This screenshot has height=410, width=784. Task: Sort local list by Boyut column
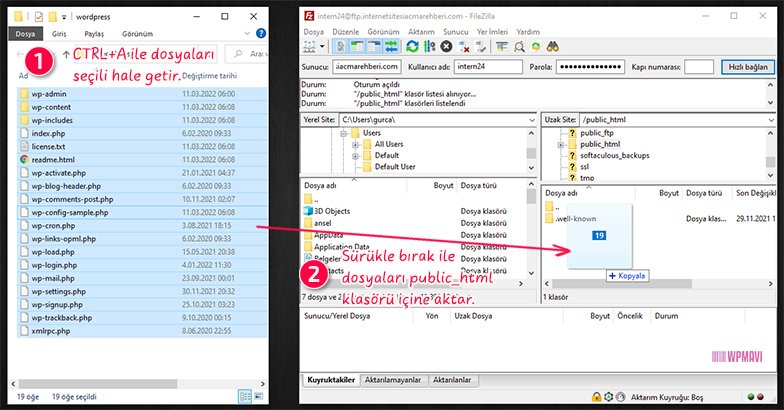click(443, 186)
